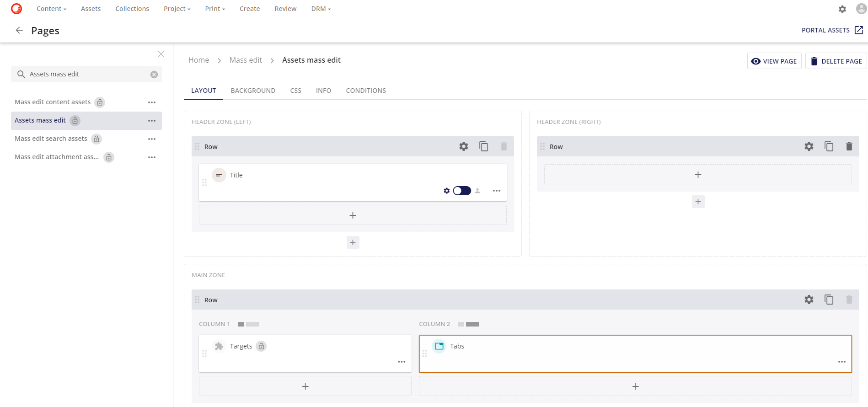
Task: Go back using the Pages arrow
Action: pyautogui.click(x=19, y=30)
